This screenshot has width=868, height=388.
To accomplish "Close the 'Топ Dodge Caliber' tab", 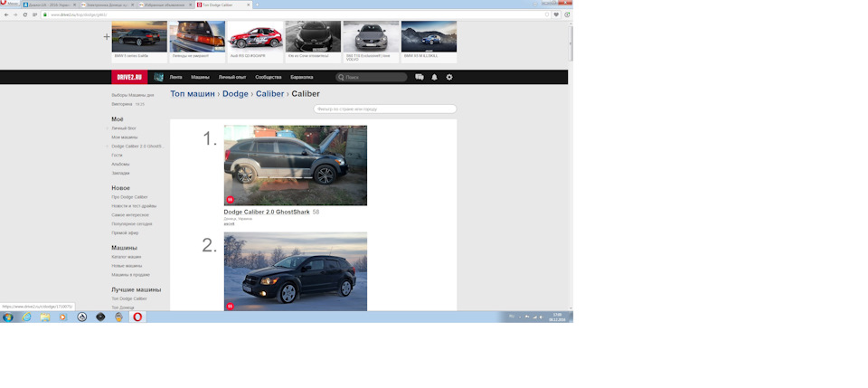I will [249, 5].
